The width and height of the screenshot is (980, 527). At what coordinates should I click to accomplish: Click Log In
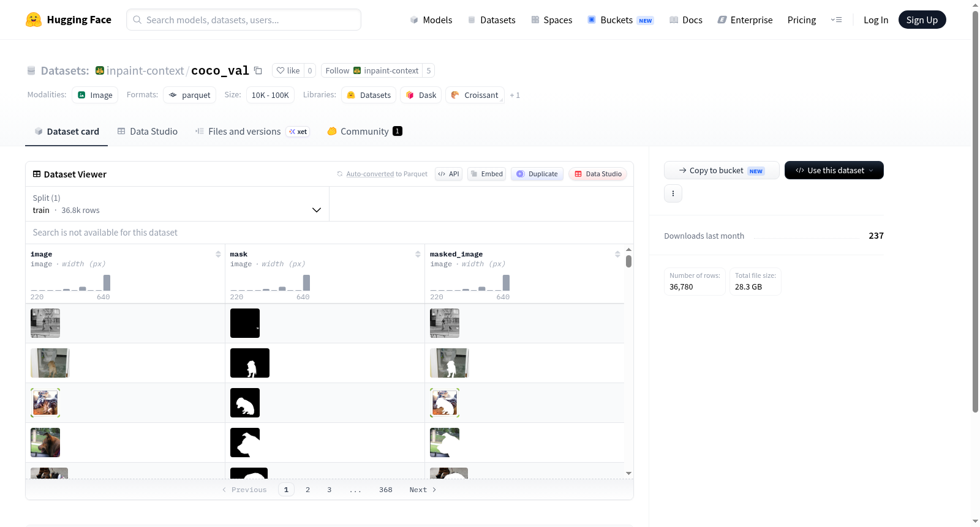[876, 20]
